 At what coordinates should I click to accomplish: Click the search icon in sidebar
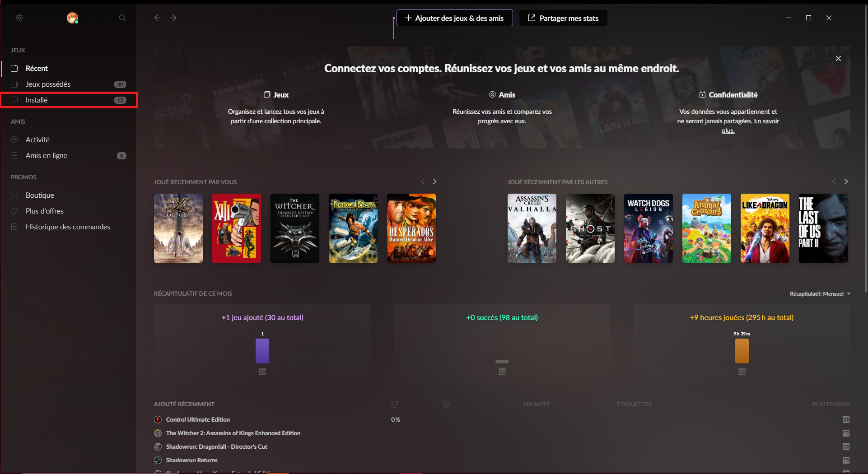(x=122, y=18)
